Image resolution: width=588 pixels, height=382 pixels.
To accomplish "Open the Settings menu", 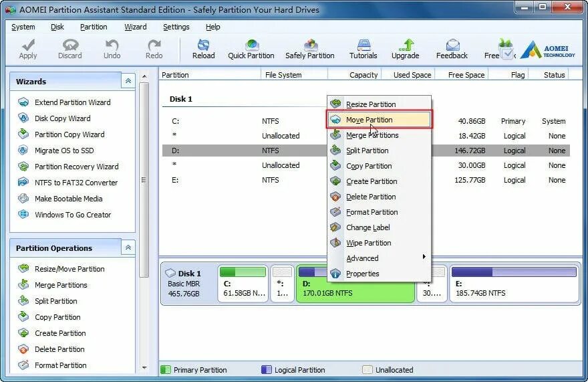I will coord(176,27).
